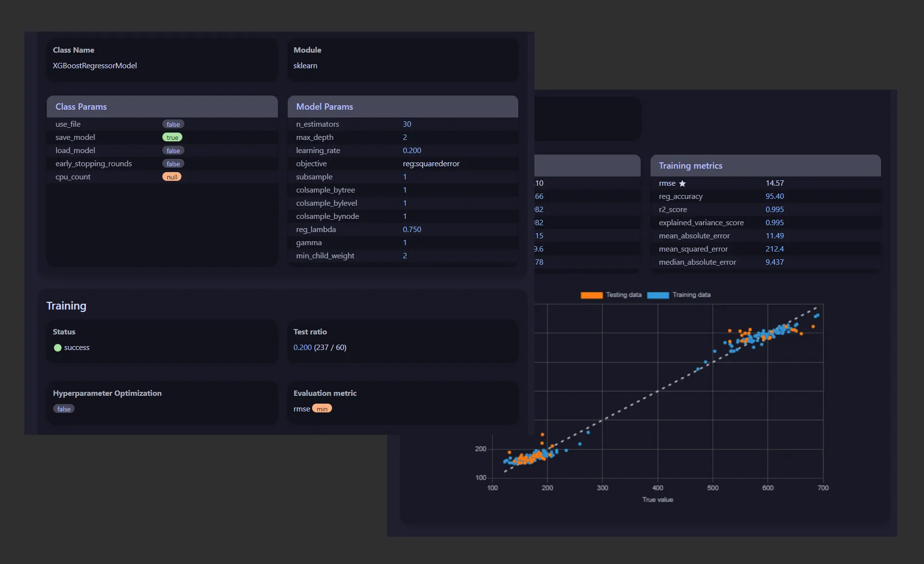The image size is (924, 564).
Task: Click the (237 / 60) split text
Action: pos(330,348)
